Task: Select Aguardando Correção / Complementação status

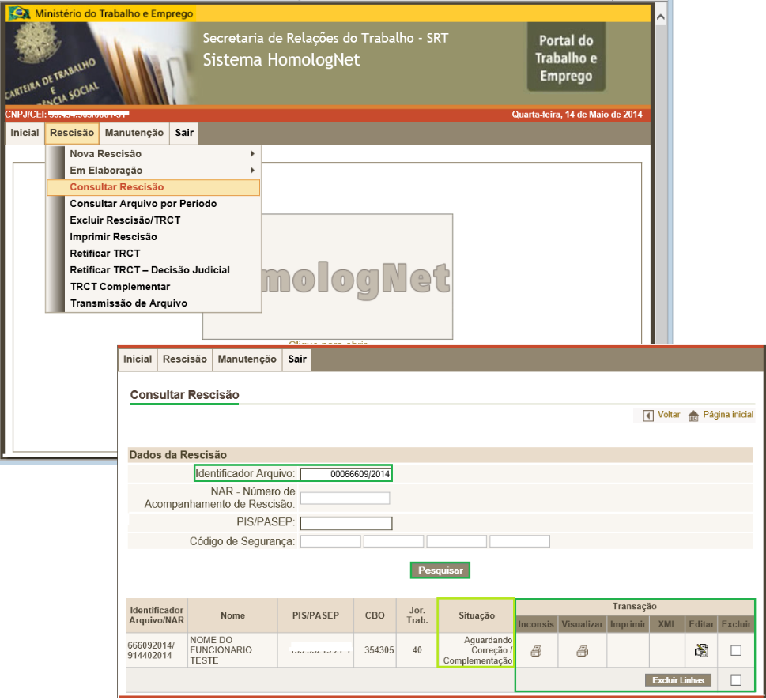Action: tap(477, 650)
